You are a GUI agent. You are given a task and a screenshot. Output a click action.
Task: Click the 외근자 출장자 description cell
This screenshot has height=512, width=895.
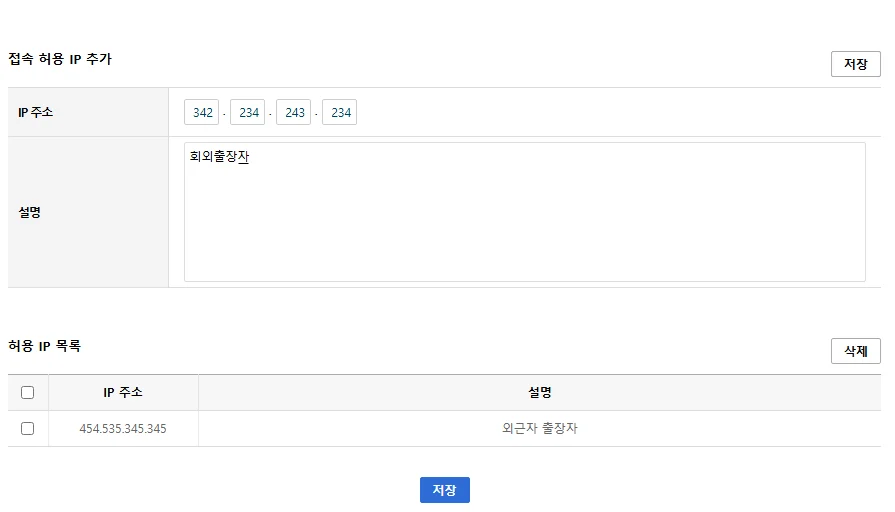pyautogui.click(x=540, y=429)
